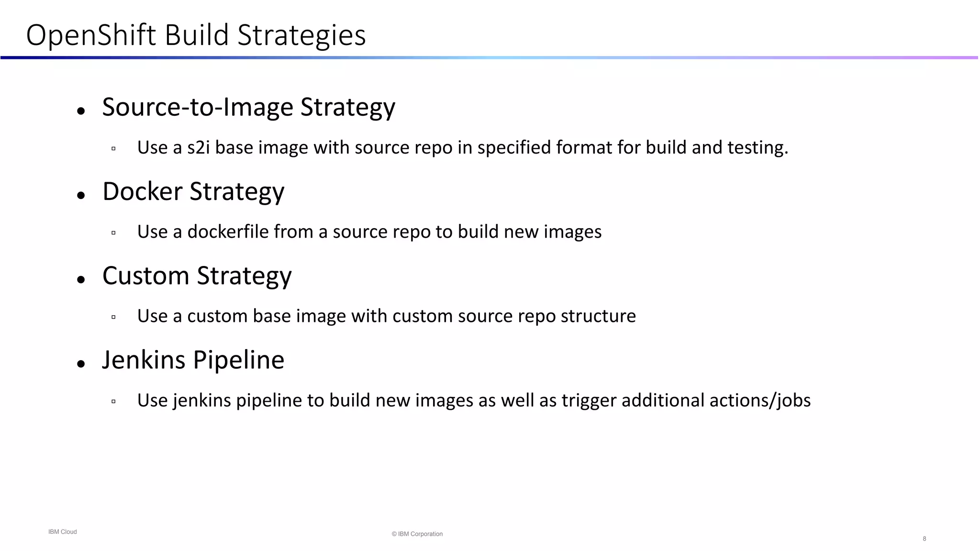Viewport: 980px width, 551px height.
Task: Click the Source-to-Image Strategy heading
Action: click(x=248, y=107)
